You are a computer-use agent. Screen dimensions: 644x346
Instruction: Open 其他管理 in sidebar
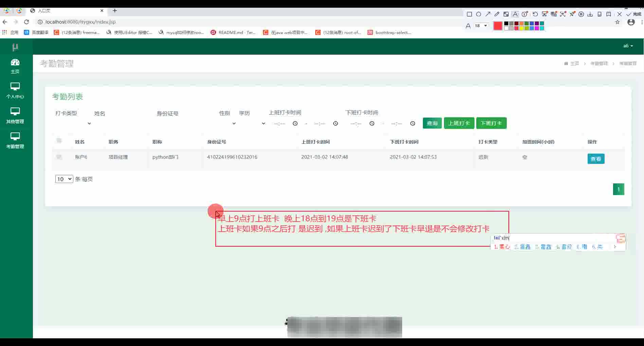[x=15, y=116]
